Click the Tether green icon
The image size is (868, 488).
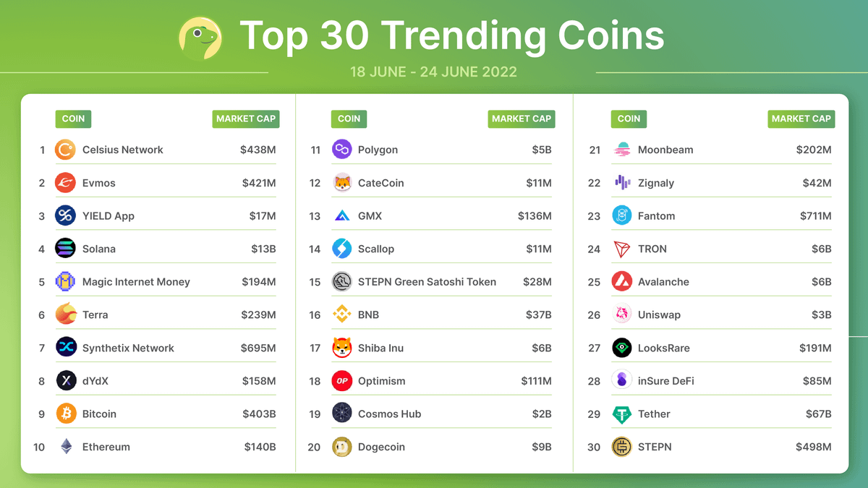point(622,414)
